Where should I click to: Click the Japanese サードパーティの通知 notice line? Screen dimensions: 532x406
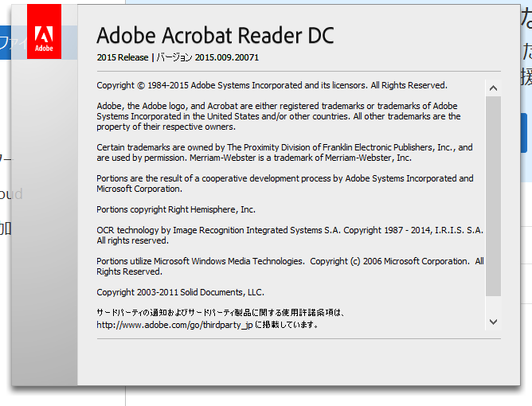pyautogui.click(x=221, y=312)
